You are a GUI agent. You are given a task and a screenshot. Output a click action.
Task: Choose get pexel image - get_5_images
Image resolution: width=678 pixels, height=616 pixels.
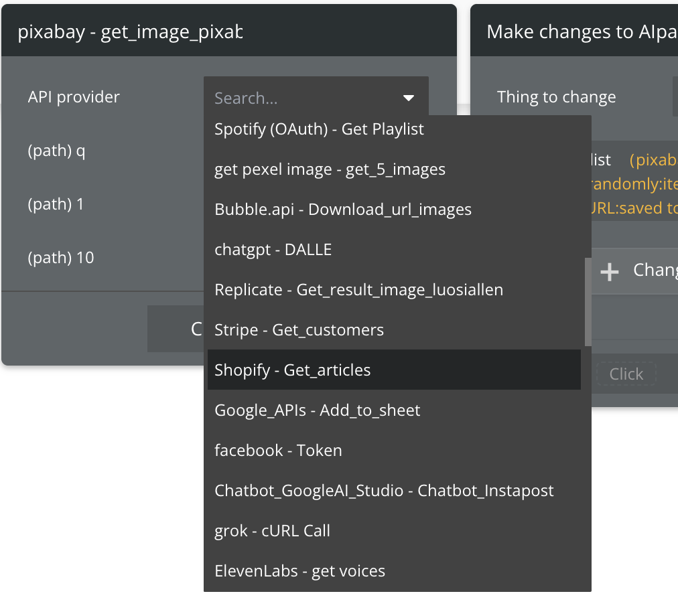pos(330,169)
